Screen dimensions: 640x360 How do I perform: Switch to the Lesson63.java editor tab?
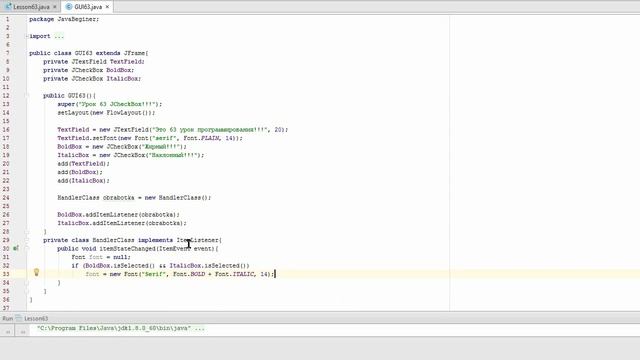click(x=31, y=7)
